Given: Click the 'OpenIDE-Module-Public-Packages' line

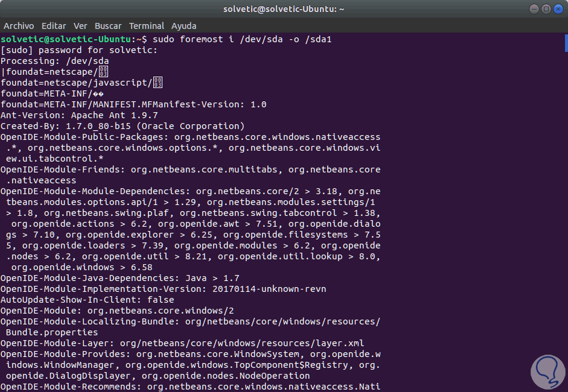Looking at the screenshot, I should 191,137.
